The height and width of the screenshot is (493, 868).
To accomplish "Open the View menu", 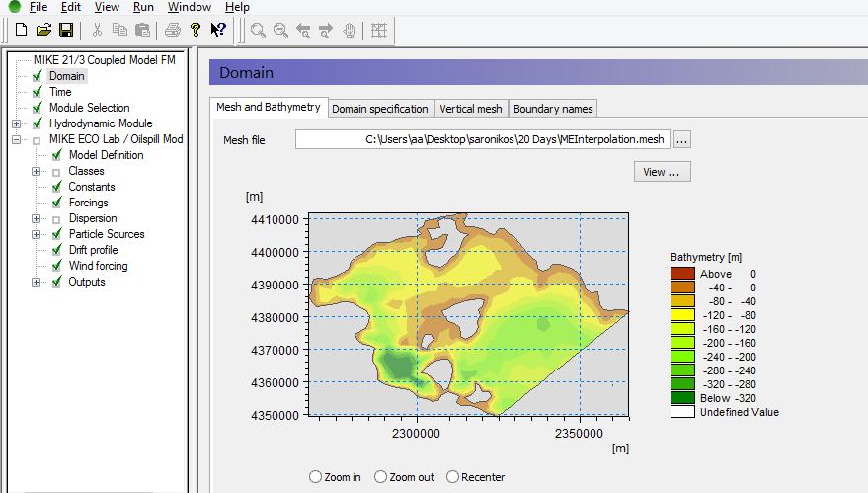I will [107, 7].
